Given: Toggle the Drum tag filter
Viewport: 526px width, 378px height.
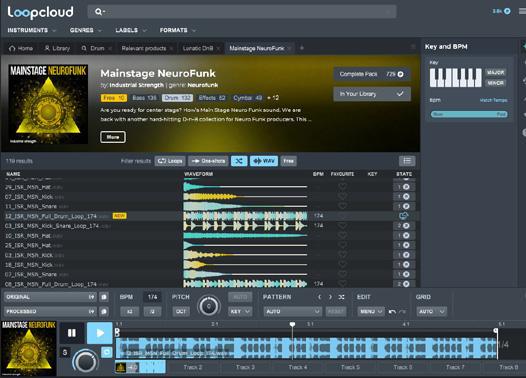Looking at the screenshot, I should click(177, 98).
